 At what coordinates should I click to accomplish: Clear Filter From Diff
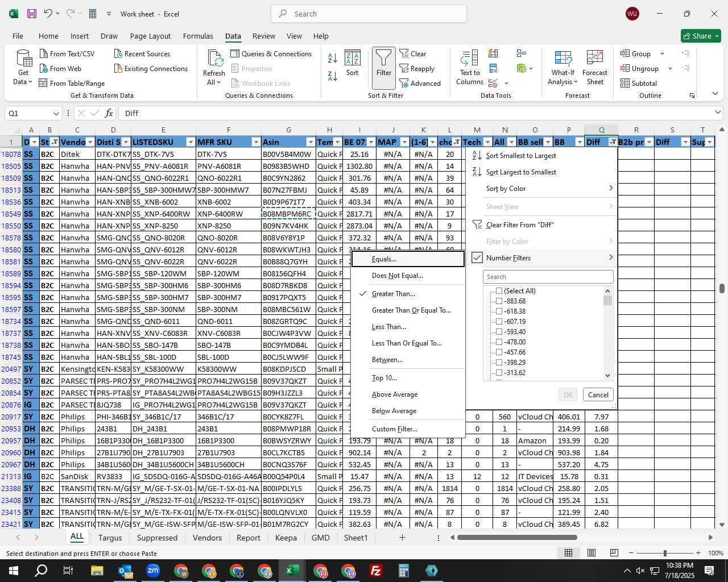pos(542,225)
